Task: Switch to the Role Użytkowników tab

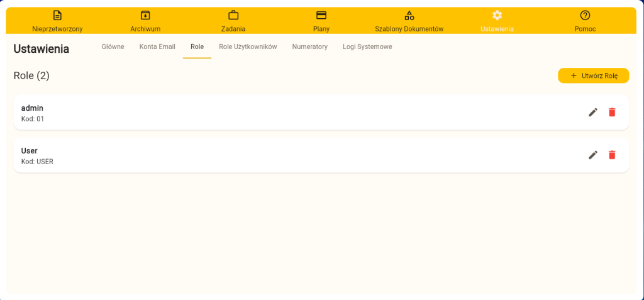Action: (248, 47)
